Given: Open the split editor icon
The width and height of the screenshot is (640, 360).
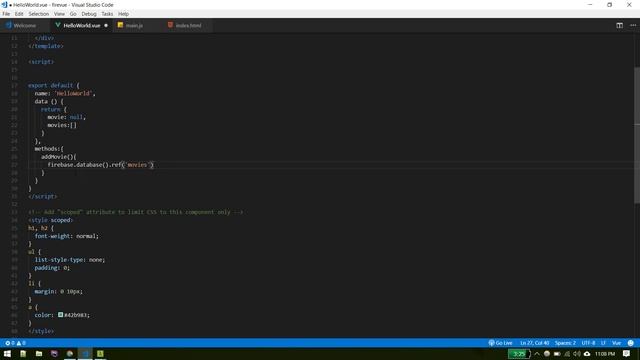Looking at the screenshot, I should pos(619,25).
